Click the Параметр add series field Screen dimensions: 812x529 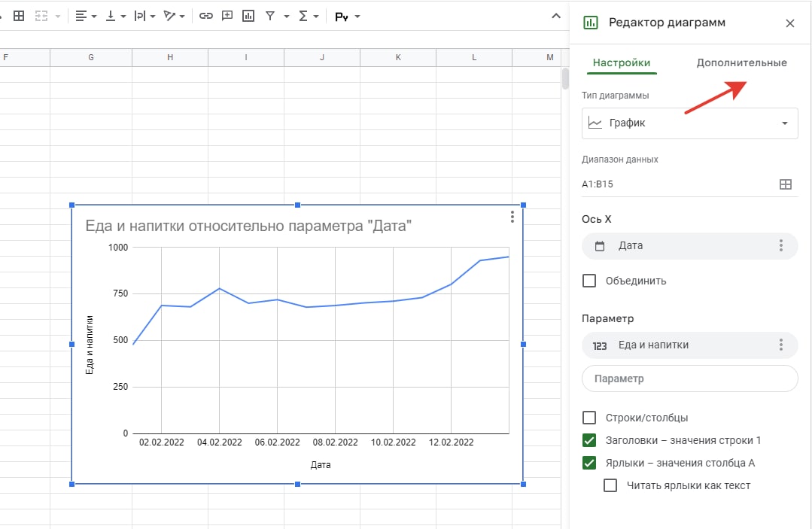click(x=689, y=379)
